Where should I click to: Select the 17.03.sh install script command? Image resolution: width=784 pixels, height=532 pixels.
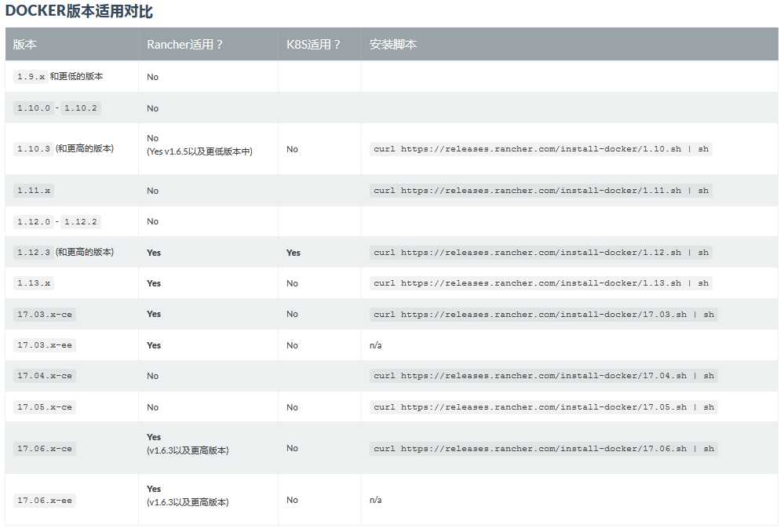[544, 315]
